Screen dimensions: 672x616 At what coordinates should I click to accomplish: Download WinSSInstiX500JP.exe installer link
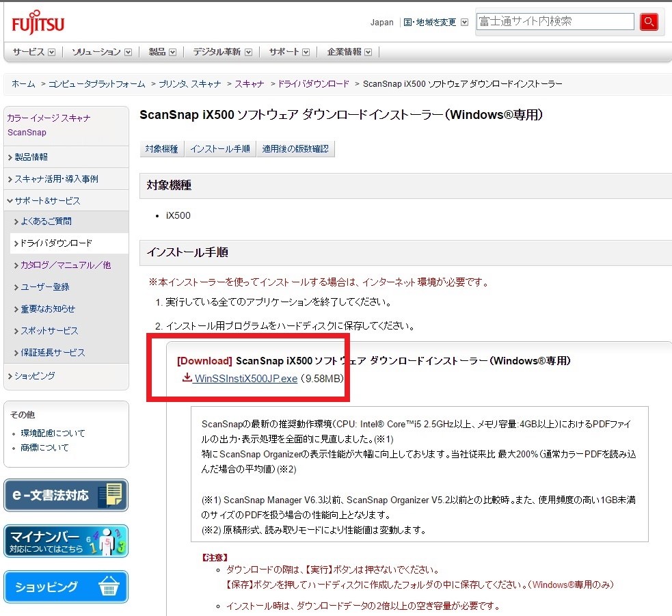245,379
